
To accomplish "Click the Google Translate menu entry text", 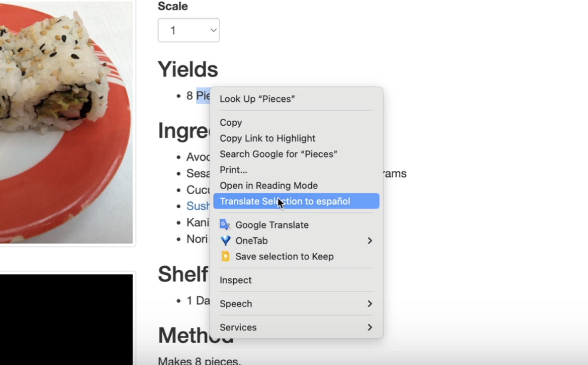I will [x=272, y=225].
